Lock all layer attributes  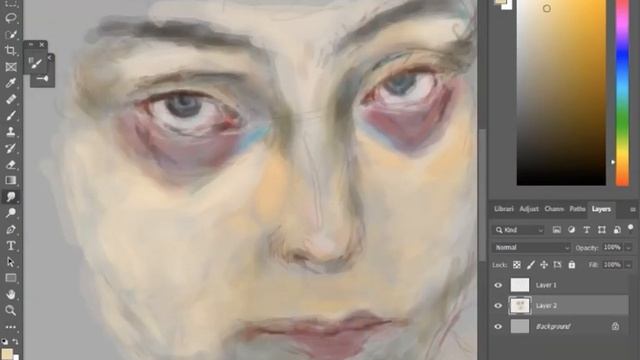(572, 265)
